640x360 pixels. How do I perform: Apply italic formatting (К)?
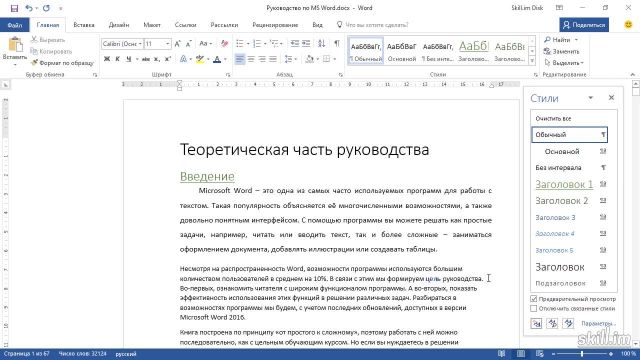(118, 59)
